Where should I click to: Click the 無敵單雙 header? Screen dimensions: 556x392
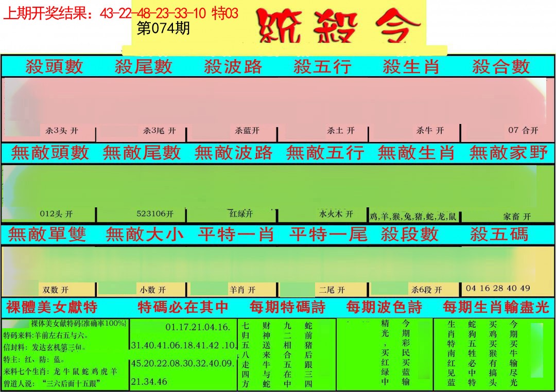pyautogui.click(x=47, y=235)
